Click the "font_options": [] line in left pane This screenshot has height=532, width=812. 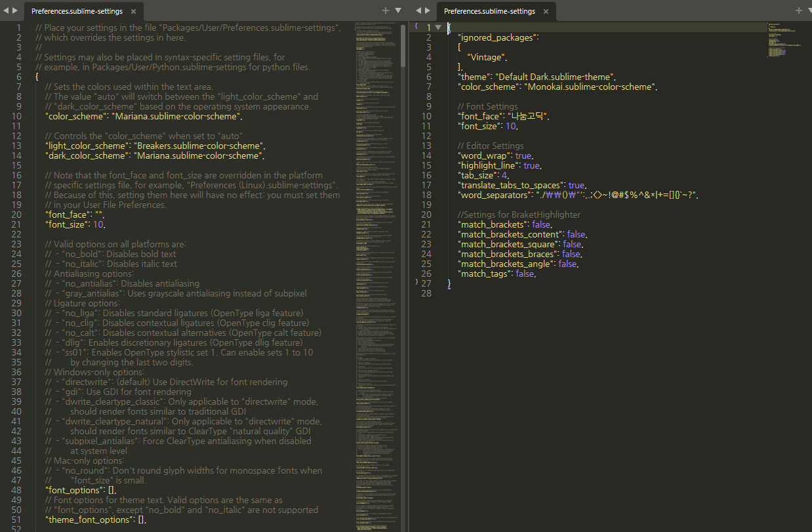click(81, 490)
